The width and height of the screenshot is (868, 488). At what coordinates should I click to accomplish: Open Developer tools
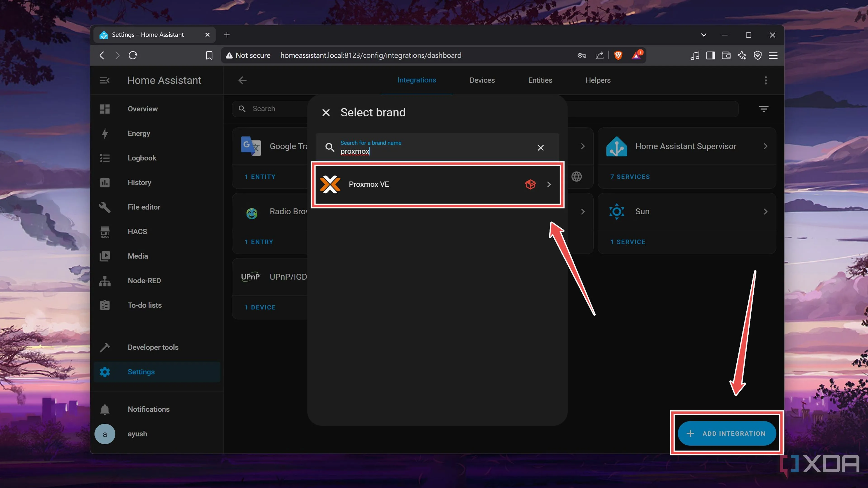157,347
